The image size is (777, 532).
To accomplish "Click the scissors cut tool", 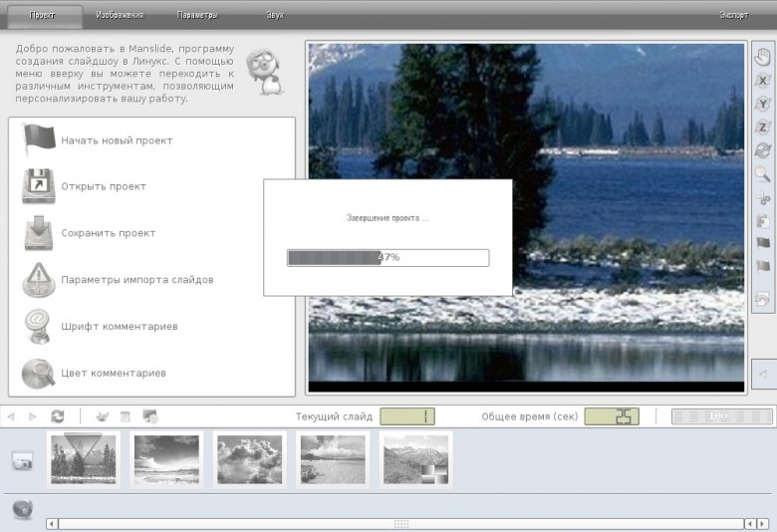I will coord(763,197).
